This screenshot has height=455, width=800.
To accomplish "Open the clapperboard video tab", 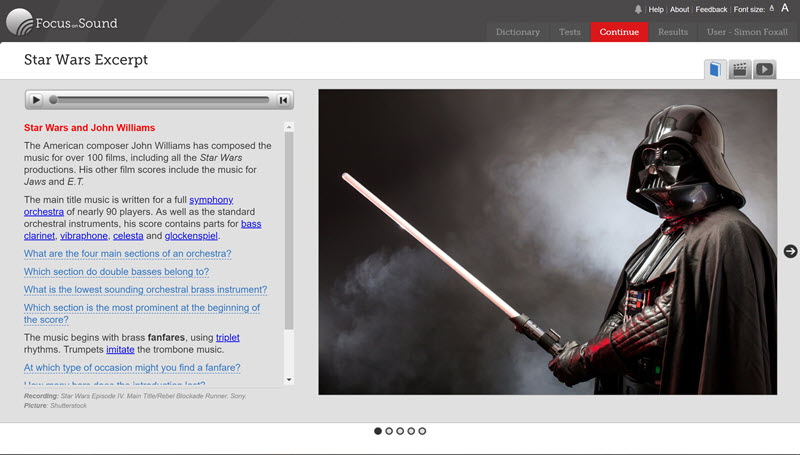I will coord(740,69).
